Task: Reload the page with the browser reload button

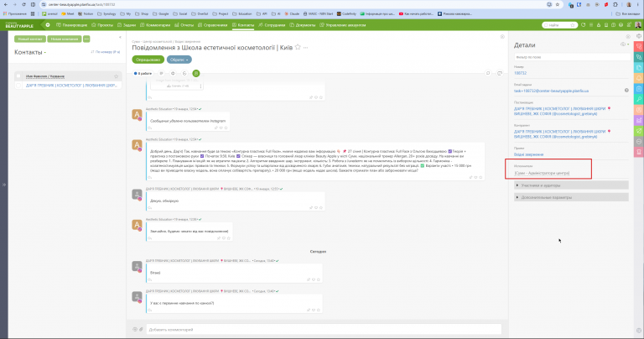Action: pos(23,4)
